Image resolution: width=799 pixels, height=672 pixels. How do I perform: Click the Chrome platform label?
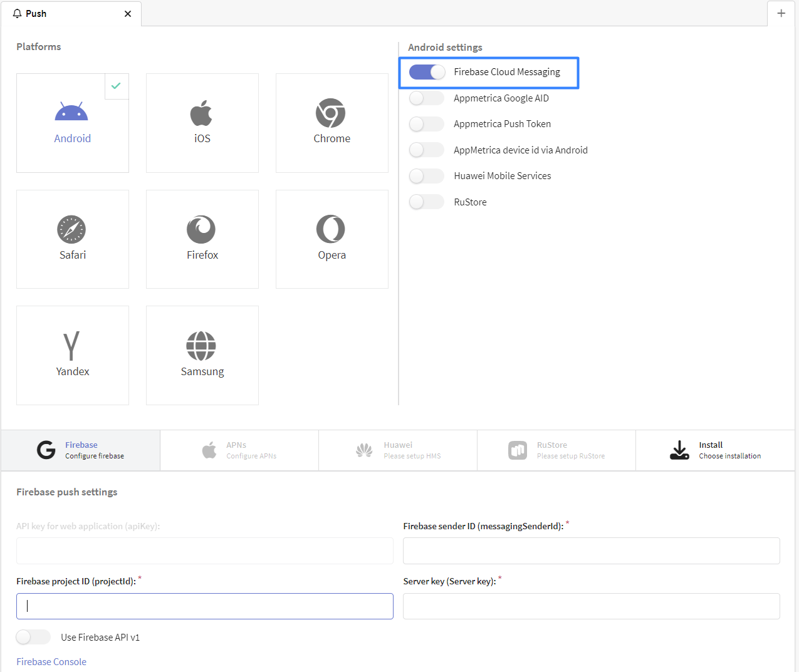[x=332, y=138]
